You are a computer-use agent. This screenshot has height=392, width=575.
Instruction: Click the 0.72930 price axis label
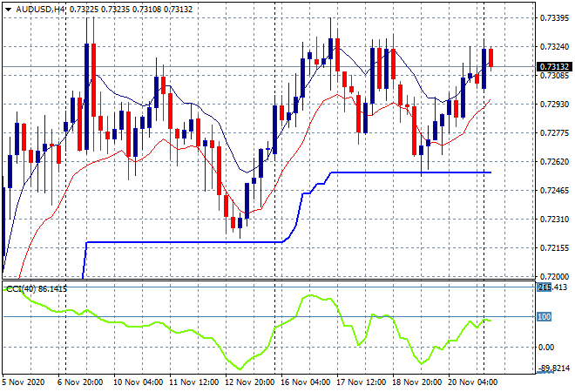(x=554, y=105)
